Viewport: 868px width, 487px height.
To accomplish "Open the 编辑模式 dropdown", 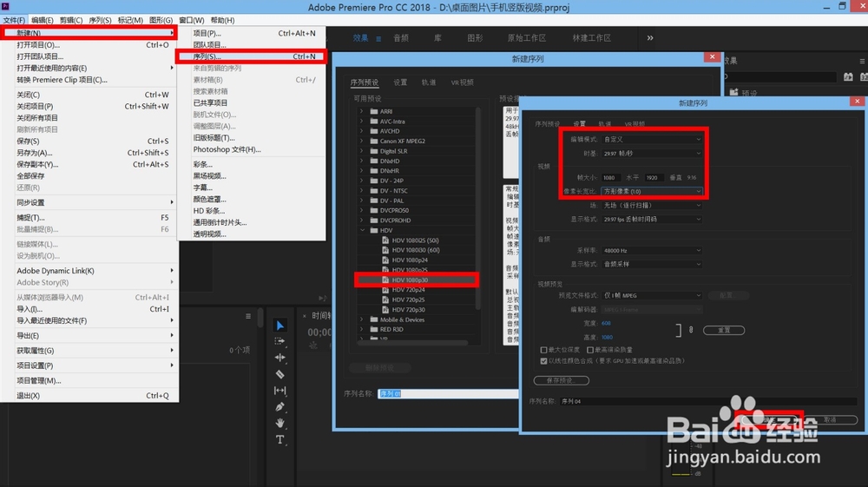I will click(652, 140).
